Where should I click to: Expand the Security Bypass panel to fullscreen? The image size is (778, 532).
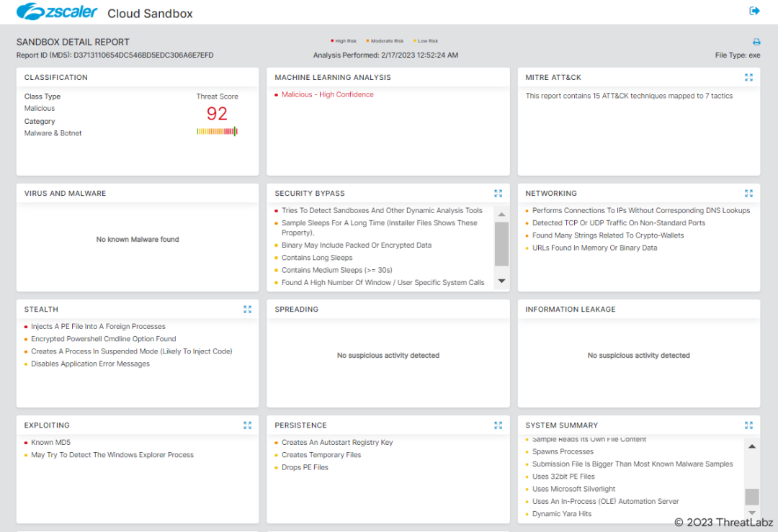(x=498, y=193)
